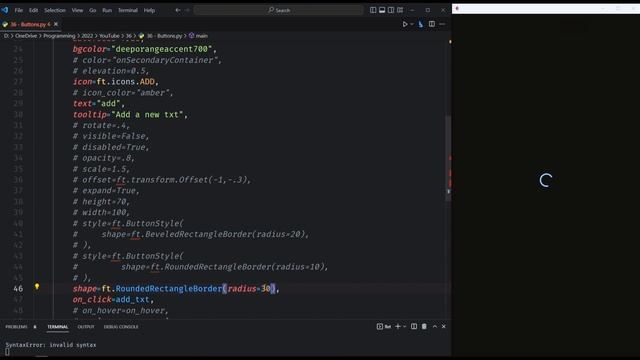Screen dimensions: 640x360
Task: Open the Run menu
Action: click(x=107, y=10)
